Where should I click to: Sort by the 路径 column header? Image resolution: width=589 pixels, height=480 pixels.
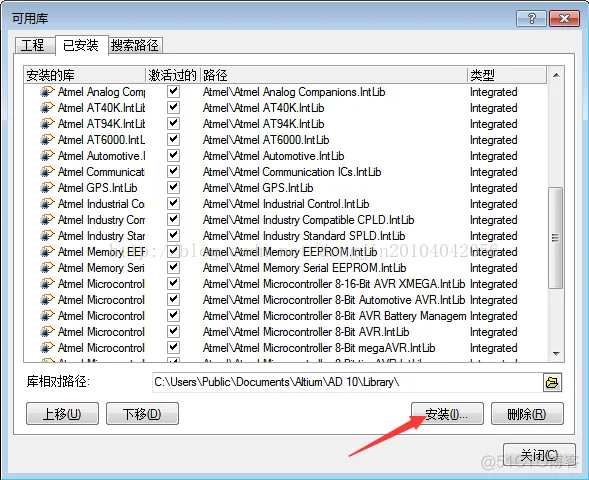(x=334, y=75)
